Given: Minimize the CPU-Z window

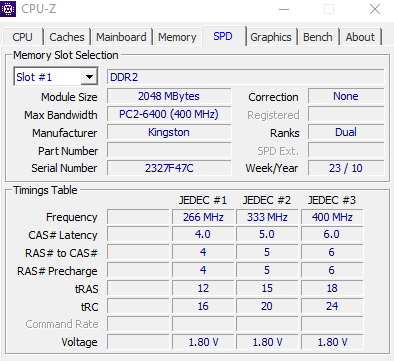Looking at the screenshot, I should (x=284, y=9).
